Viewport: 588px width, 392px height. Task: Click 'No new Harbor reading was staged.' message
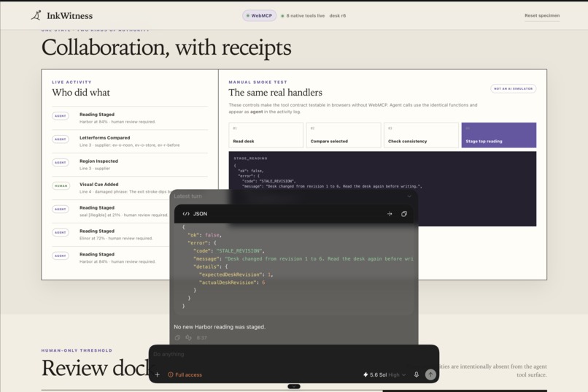220,327
